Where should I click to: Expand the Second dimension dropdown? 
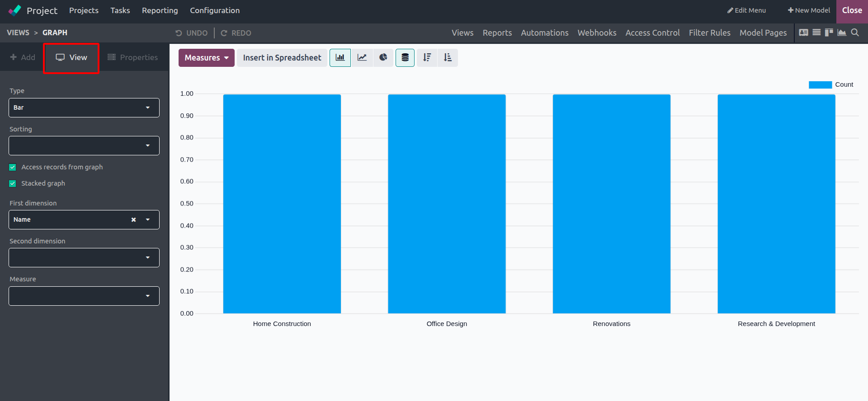pos(84,258)
